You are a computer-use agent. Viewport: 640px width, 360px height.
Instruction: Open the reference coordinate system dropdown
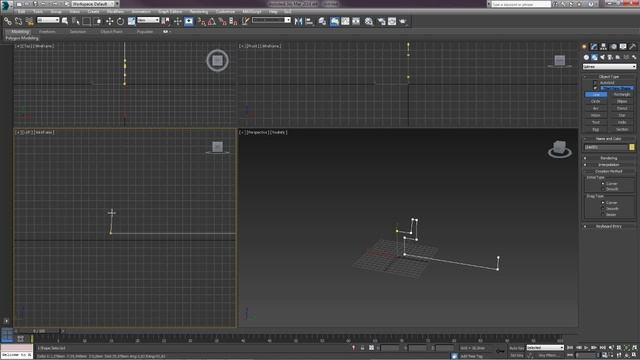(148, 20)
